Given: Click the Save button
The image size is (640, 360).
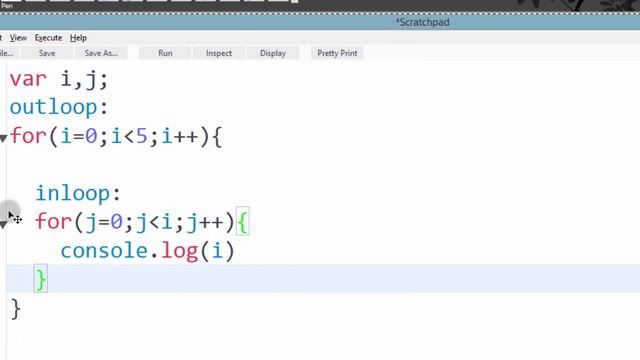Looking at the screenshot, I should [47, 53].
